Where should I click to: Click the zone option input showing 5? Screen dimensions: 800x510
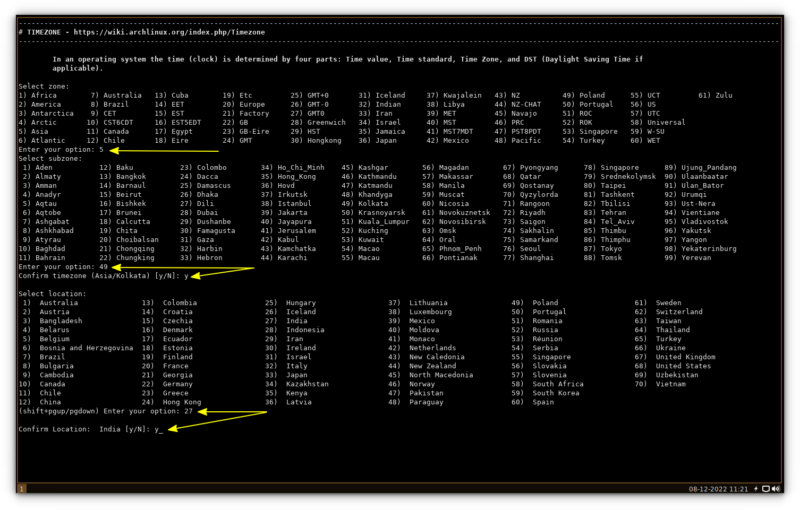pyautogui.click(x=101, y=149)
